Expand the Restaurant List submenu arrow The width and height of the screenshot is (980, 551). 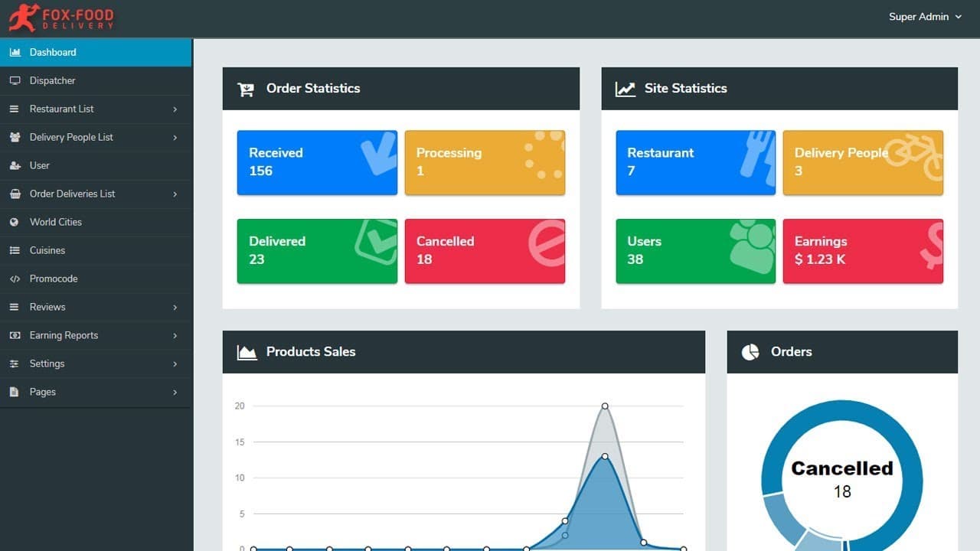pyautogui.click(x=175, y=109)
